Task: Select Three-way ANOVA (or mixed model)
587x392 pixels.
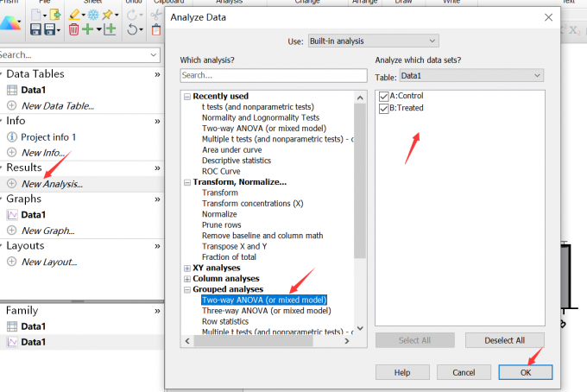Action: click(x=266, y=311)
